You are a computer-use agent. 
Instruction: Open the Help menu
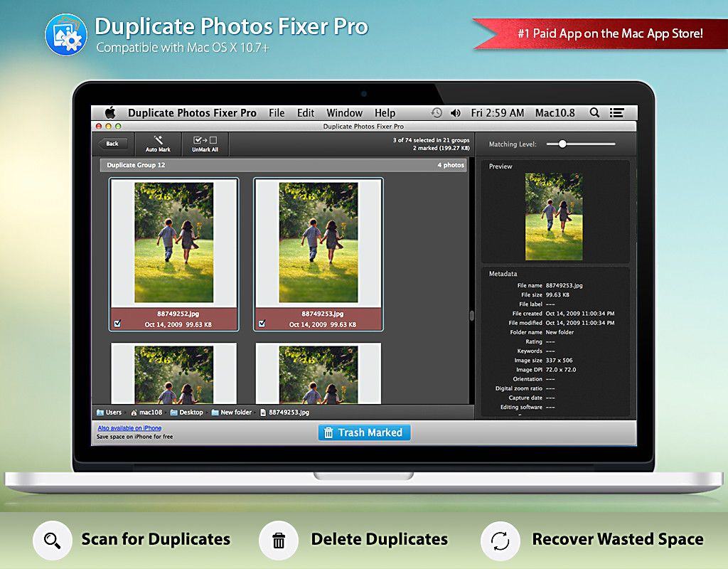point(385,113)
